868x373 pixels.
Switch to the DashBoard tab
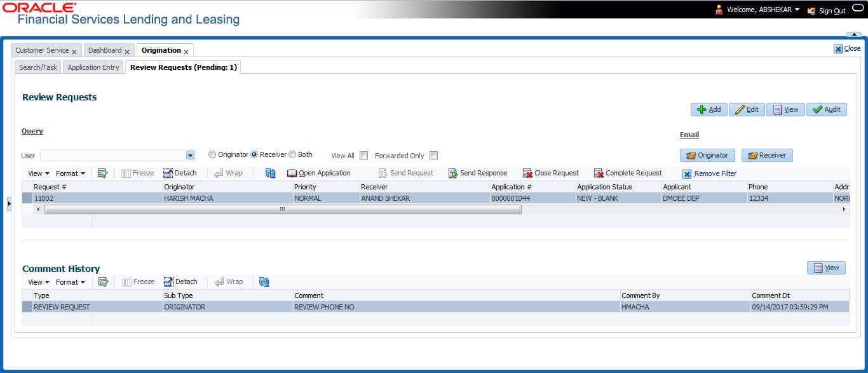[x=105, y=50]
